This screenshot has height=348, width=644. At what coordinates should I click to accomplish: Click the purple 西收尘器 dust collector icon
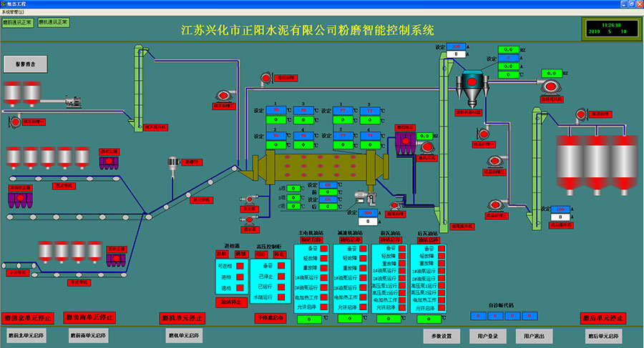pyautogui.click(x=109, y=162)
